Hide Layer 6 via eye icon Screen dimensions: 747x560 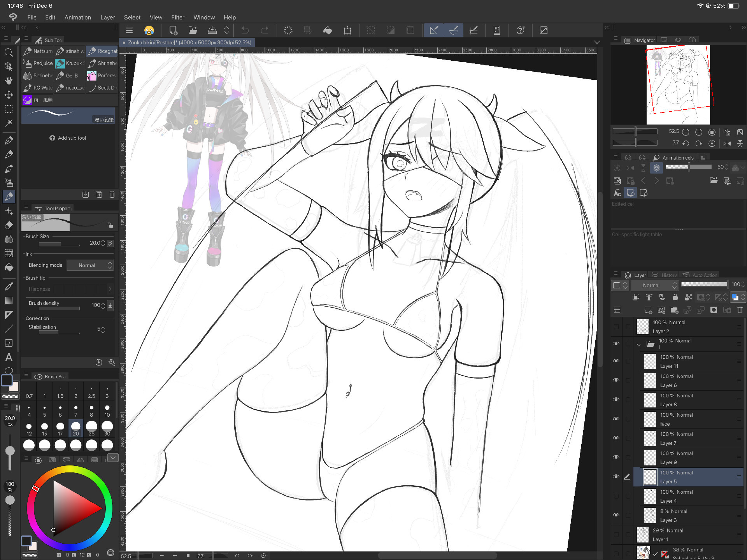616,380
